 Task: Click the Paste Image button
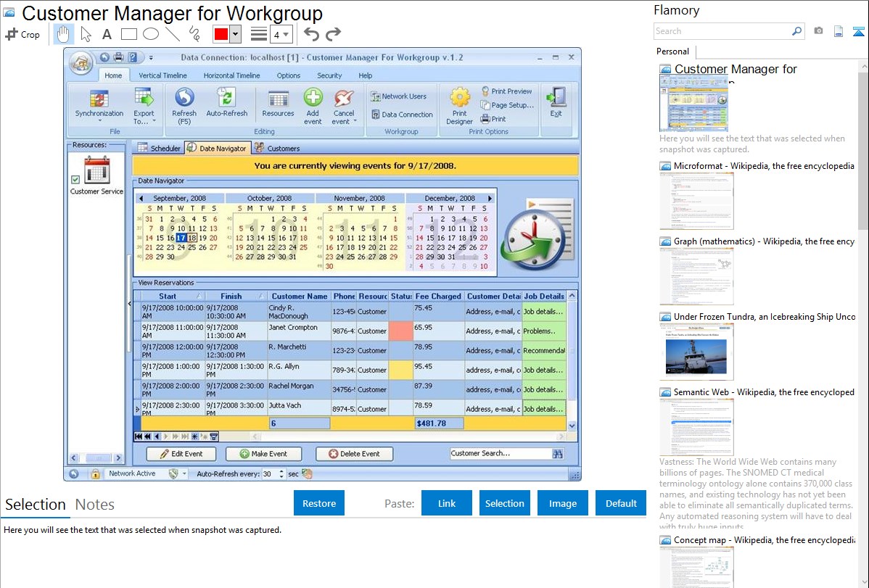click(x=562, y=503)
